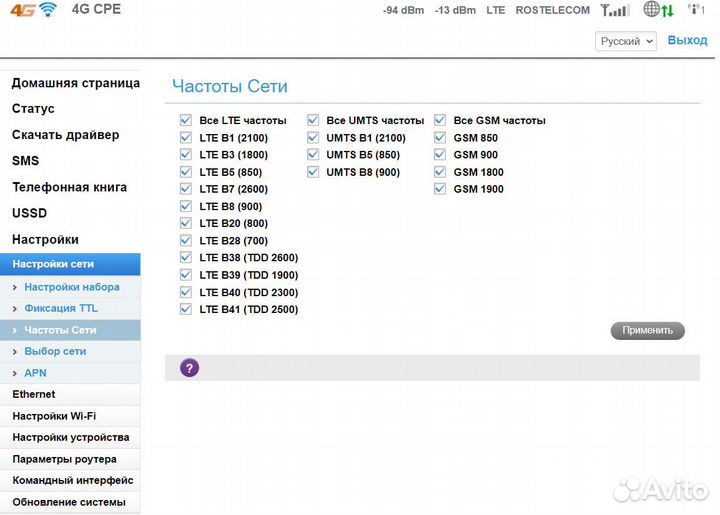The width and height of the screenshot is (720, 515).
Task: Toggle the Все UMTS частоты checkbox
Action: pyautogui.click(x=313, y=120)
